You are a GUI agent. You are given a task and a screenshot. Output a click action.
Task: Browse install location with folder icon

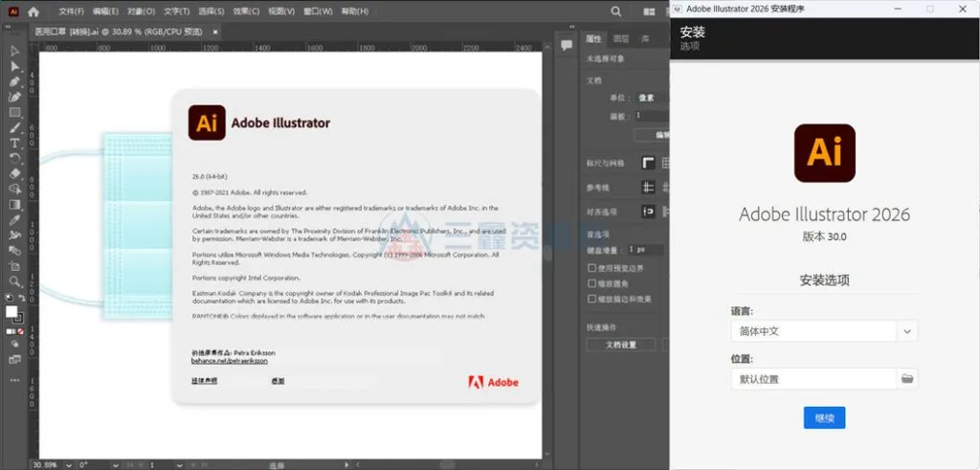pos(907,379)
